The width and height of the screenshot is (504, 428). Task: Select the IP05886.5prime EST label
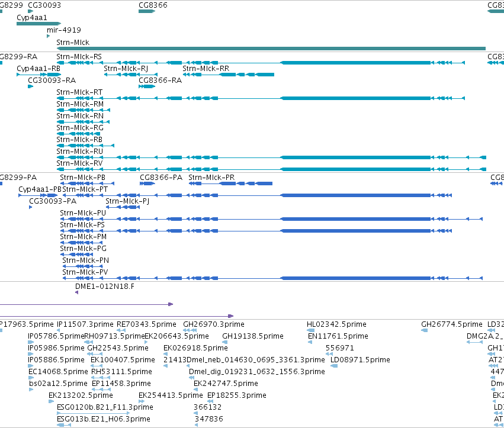[x=56, y=360]
